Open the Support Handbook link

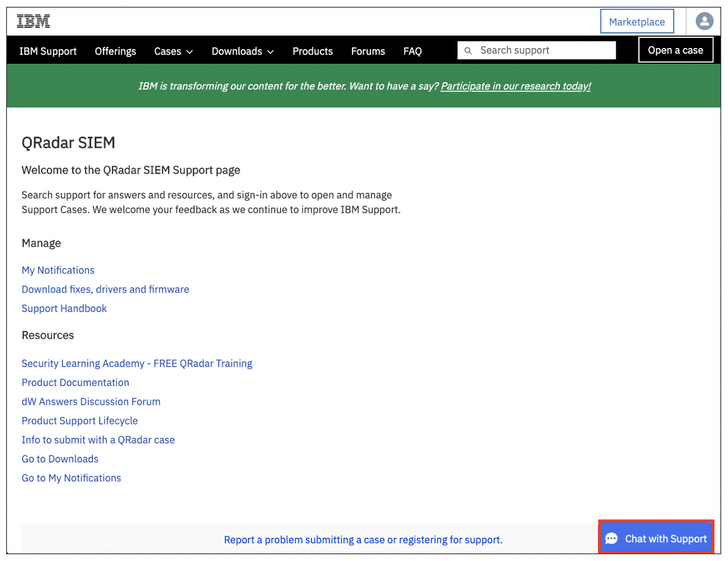(x=64, y=308)
